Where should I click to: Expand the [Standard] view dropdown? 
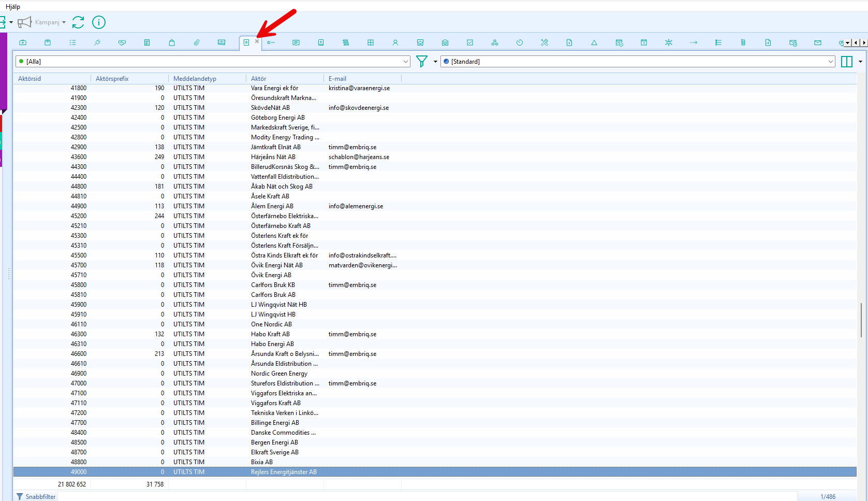point(830,62)
